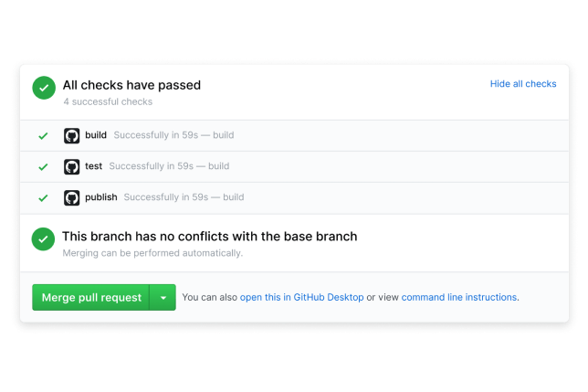This screenshot has width=588, height=392.
Task: Select the test check name
Action: [x=93, y=166]
